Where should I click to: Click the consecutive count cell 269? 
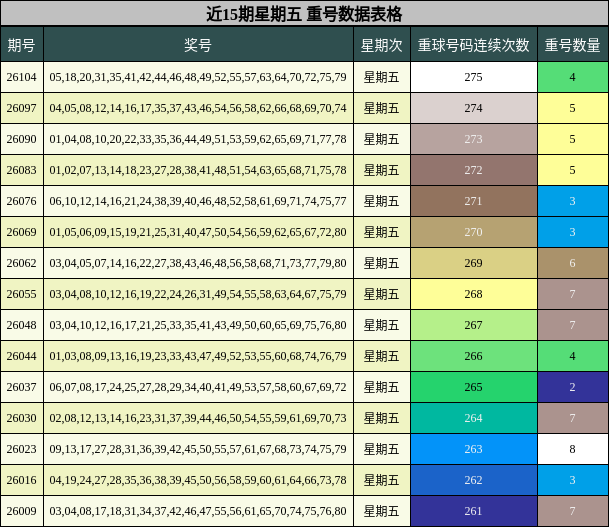tap(474, 263)
